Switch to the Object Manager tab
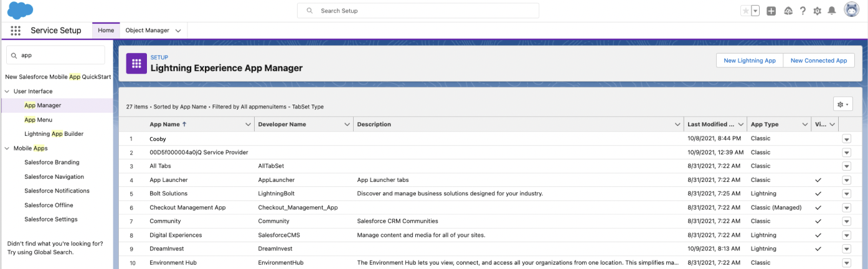The height and width of the screenshot is (269, 868). click(147, 31)
